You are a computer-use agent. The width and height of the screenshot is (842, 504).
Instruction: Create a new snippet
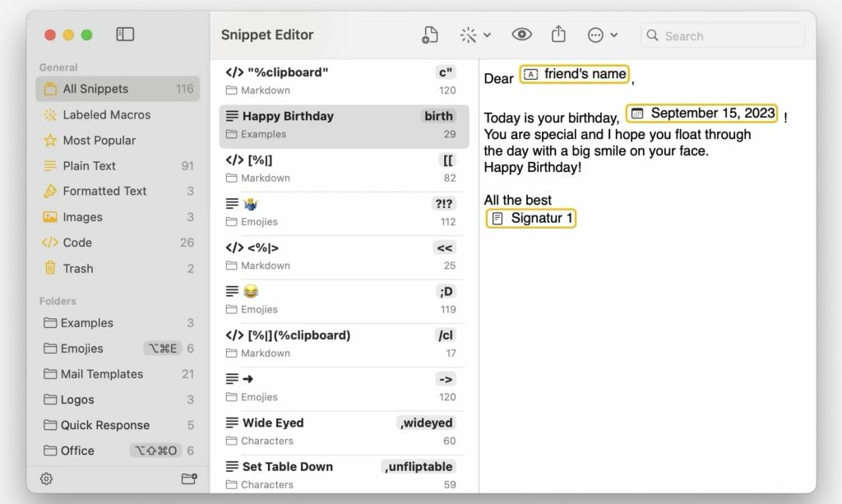[429, 35]
